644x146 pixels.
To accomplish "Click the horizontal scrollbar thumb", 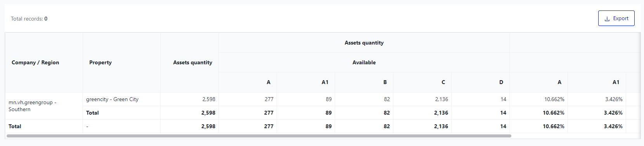I will (259, 136).
